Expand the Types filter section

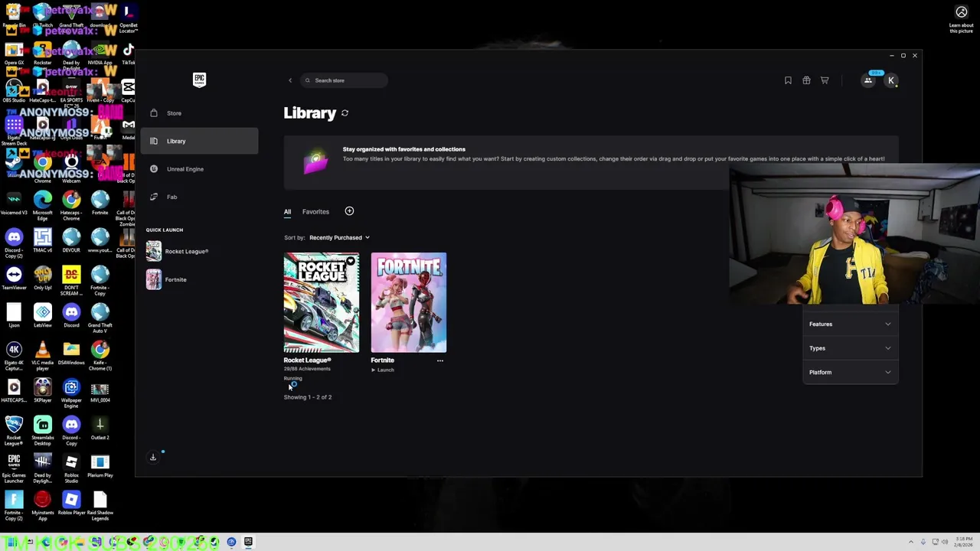(850, 348)
